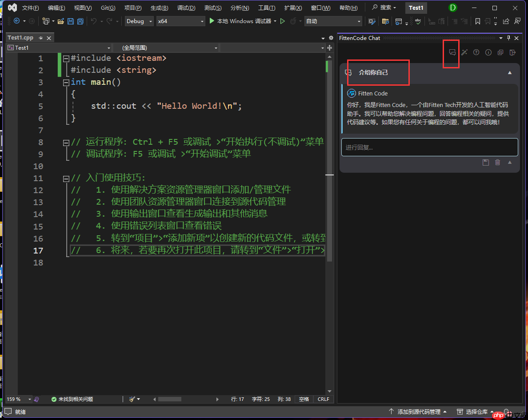Run Code Cleanup using the broom icon
The width and height of the screenshot is (528, 420).
(x=131, y=399)
